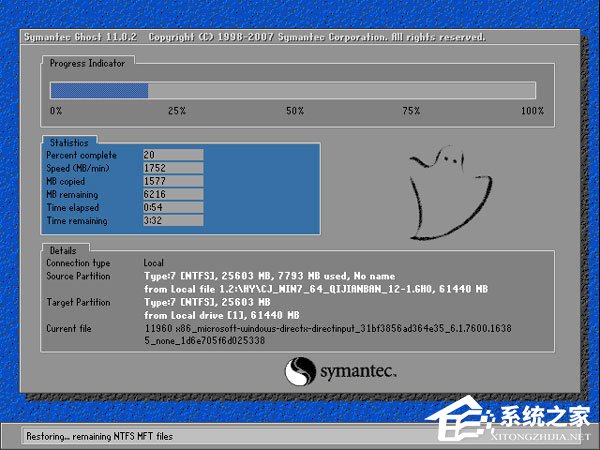This screenshot has width=600, height=450.
Task: Click the 100% marker under progress bar
Action: pyautogui.click(x=531, y=111)
